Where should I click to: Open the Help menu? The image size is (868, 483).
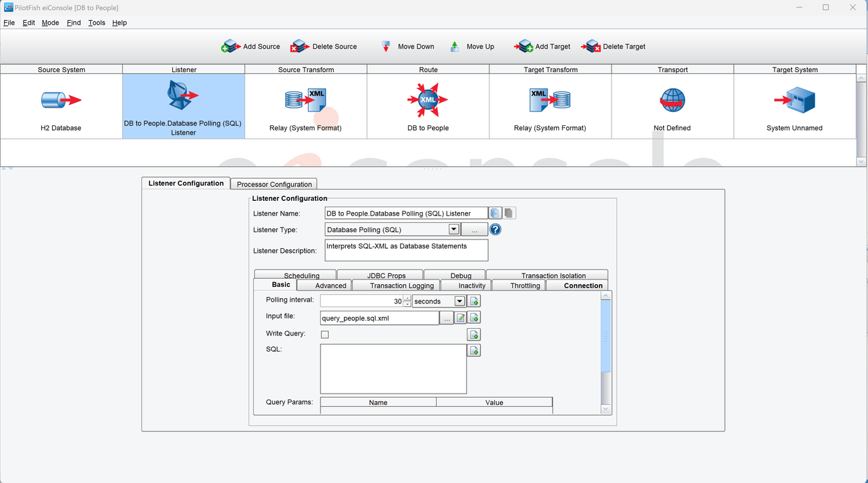tap(120, 23)
